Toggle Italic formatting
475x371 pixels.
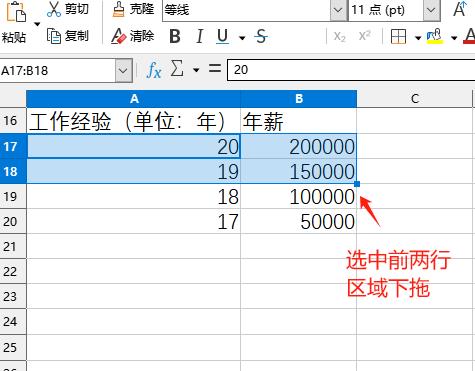[x=199, y=36]
